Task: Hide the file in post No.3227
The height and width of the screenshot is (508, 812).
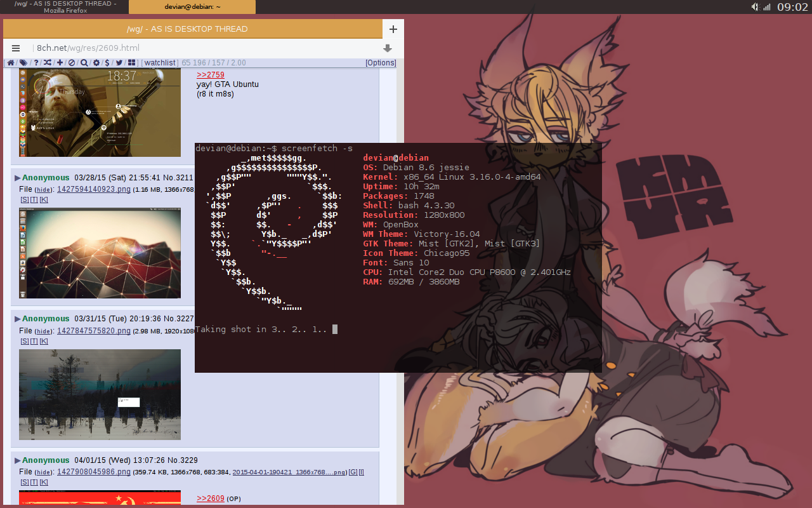Action: tap(43, 331)
